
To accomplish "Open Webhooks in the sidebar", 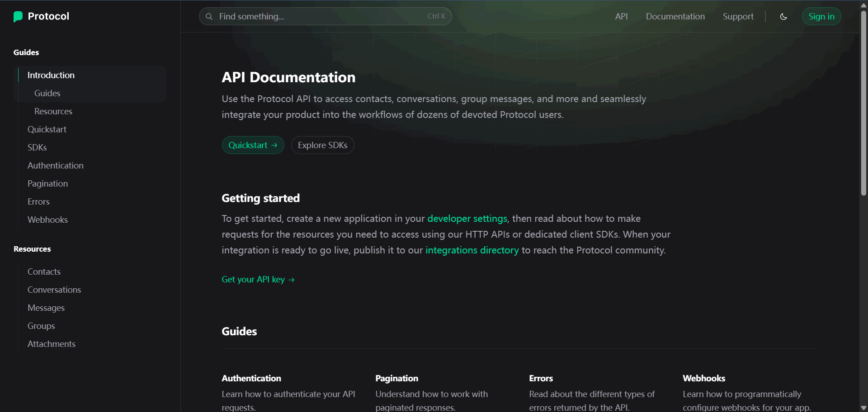I will click(47, 220).
